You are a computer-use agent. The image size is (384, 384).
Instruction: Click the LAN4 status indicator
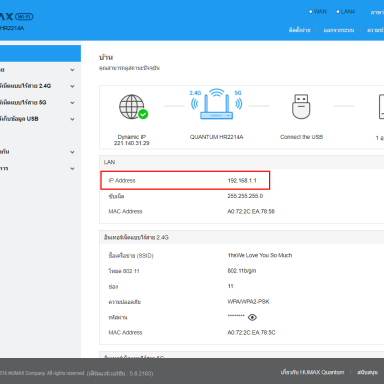click(345, 12)
